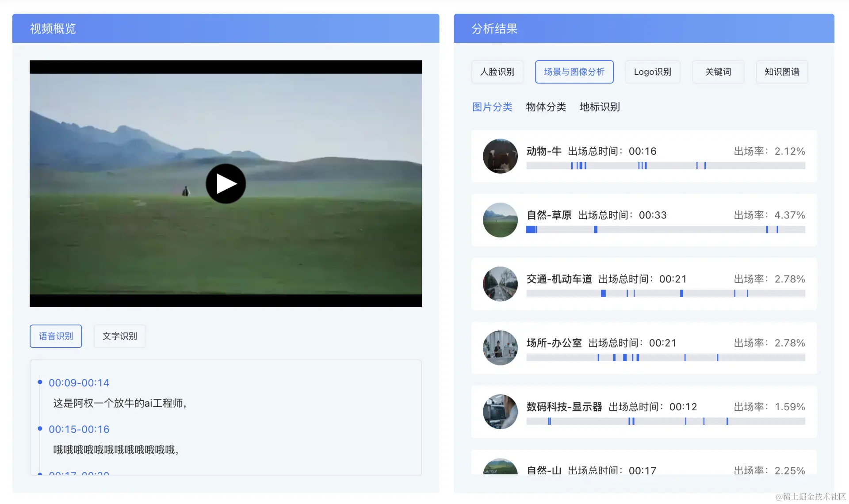Click the 场所-办公室 office thumbnail

(x=500, y=348)
